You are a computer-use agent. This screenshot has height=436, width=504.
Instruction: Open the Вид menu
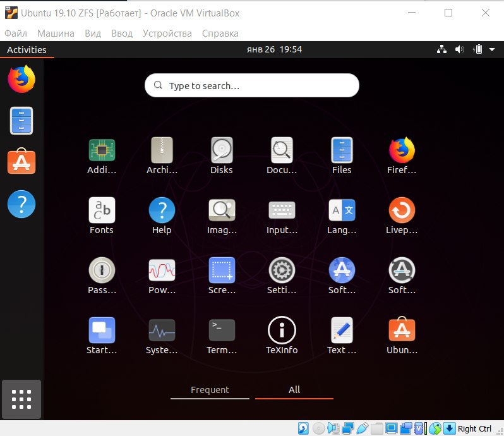pyautogui.click(x=93, y=33)
